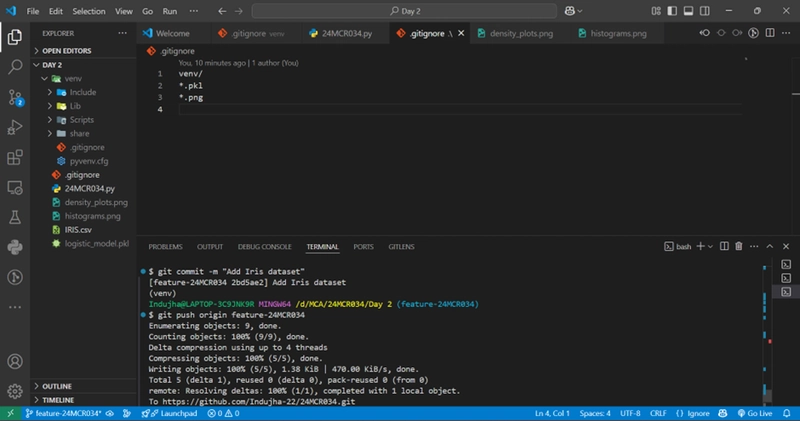Viewport: 800px width, 421px height.
Task: Switch to the 24MCR034.py editor tab
Action: pos(341,33)
